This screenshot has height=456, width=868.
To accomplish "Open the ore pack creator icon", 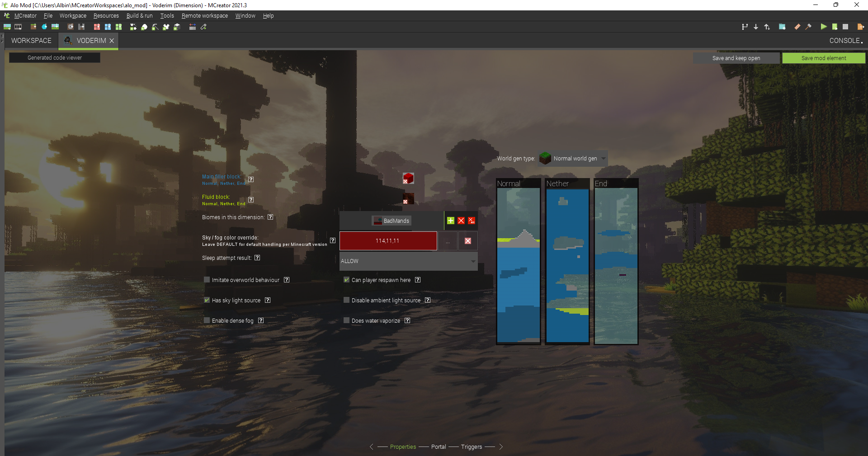I will 177,27.
